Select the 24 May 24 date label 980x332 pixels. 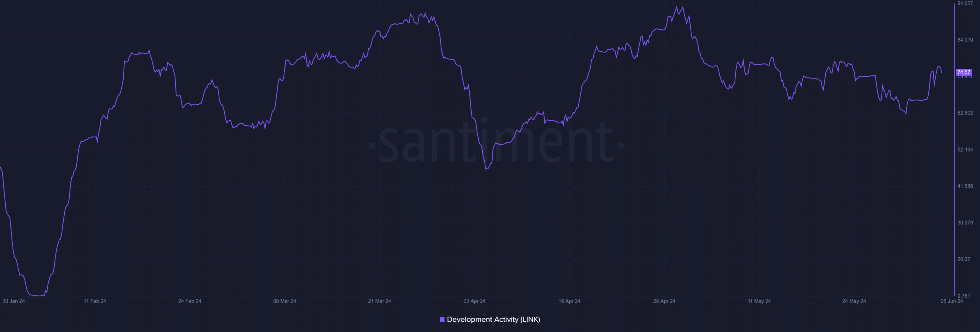pos(854,301)
